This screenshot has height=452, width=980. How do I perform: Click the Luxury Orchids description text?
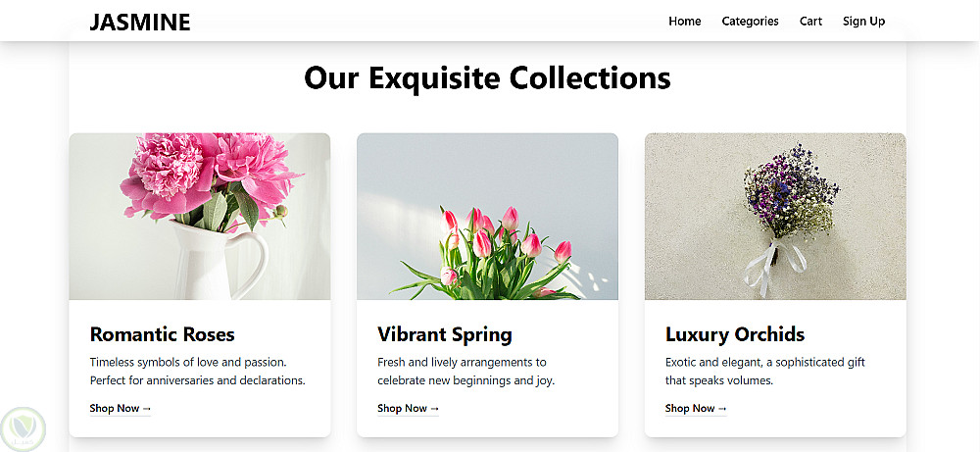click(x=764, y=371)
